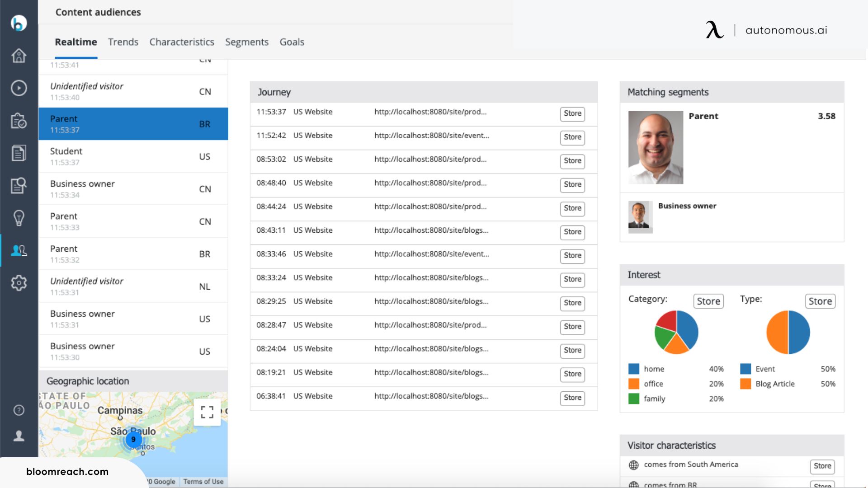Open the clipboard check icon in sidebar

[x=19, y=121]
